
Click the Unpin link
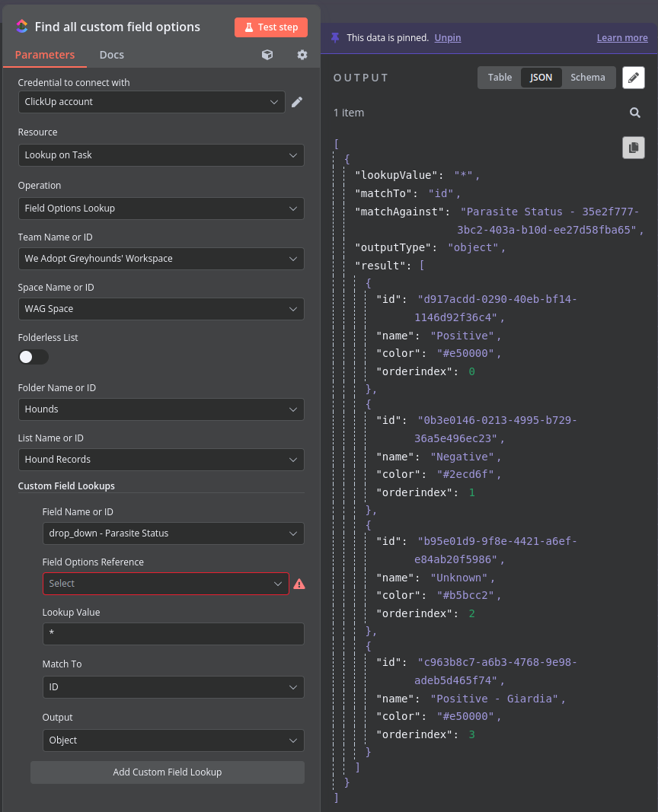point(448,38)
